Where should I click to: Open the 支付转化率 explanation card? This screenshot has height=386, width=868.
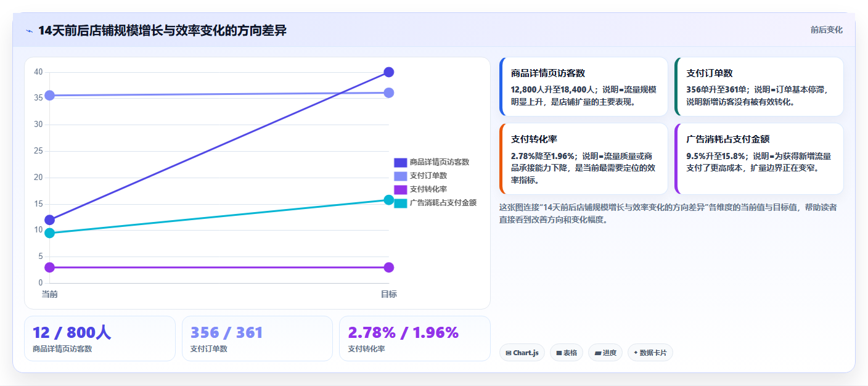(x=584, y=159)
